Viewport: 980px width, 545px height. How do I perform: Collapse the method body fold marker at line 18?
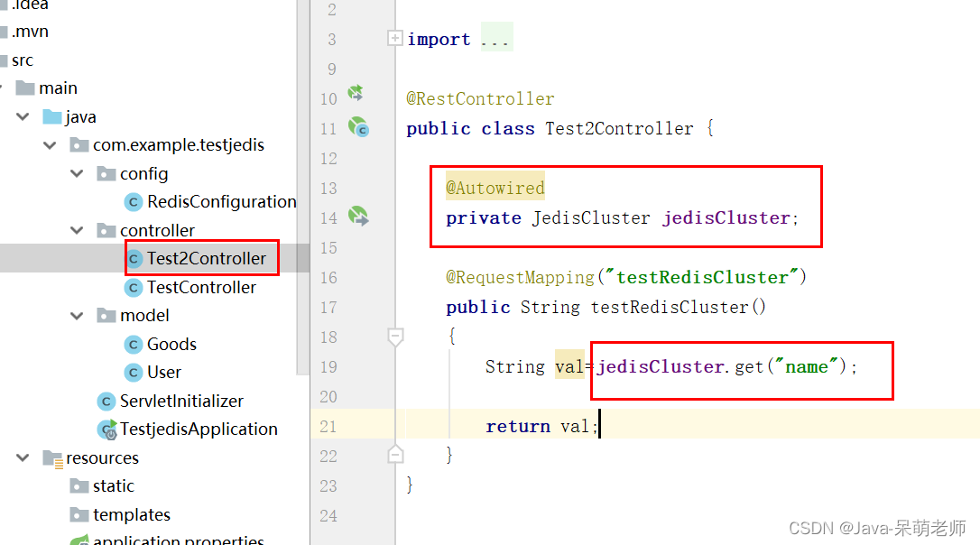tap(395, 337)
